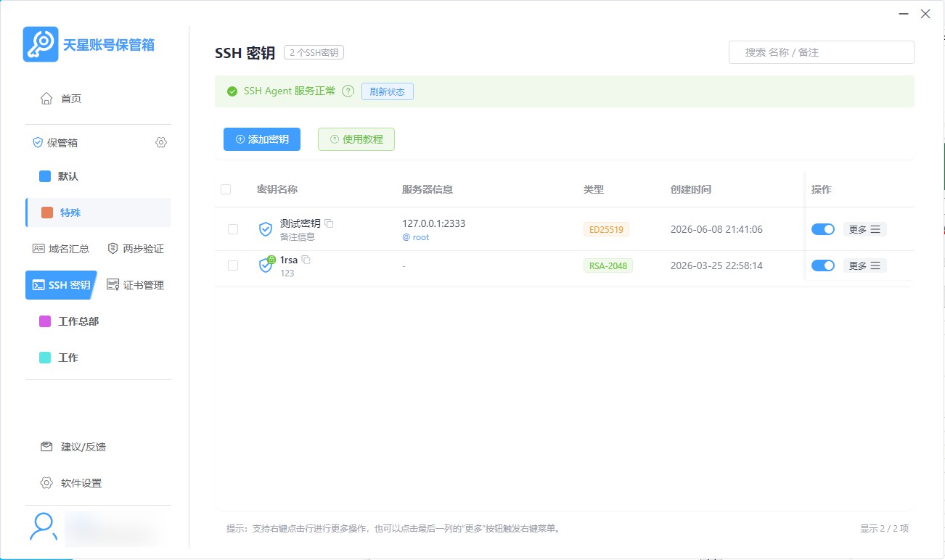Click the 服务器信息 column header
This screenshot has height=560, width=945.
coord(427,189)
